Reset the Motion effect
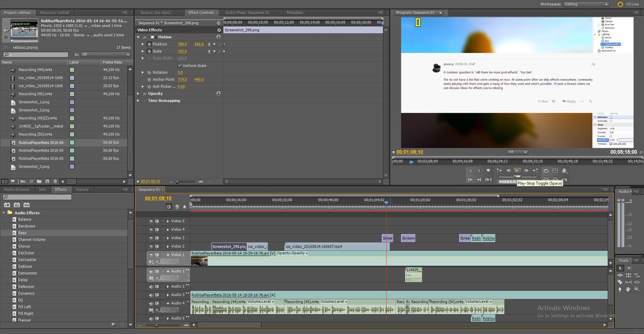 [x=218, y=37]
